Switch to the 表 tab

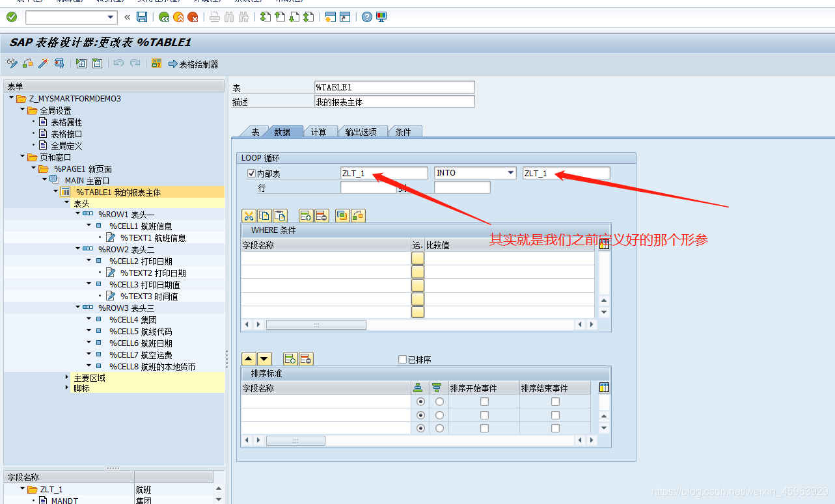(255, 132)
